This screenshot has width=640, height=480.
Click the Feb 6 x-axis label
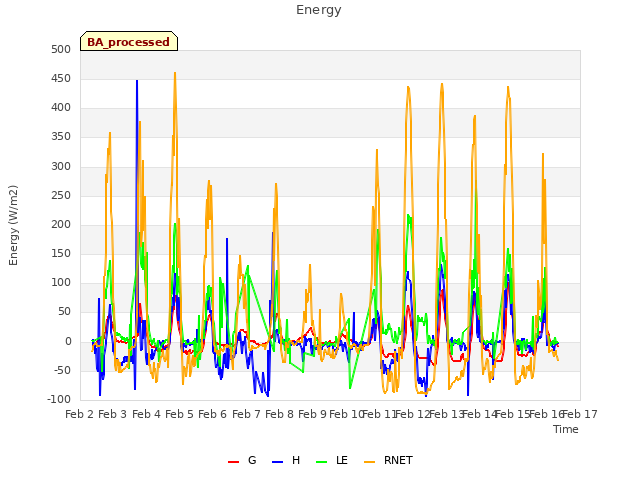tap(212, 414)
